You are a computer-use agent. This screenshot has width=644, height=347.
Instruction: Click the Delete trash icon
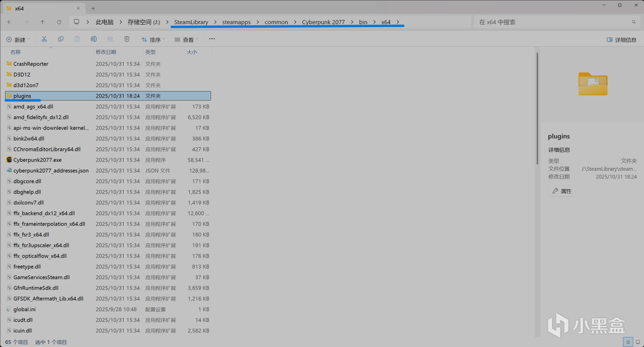click(x=127, y=39)
